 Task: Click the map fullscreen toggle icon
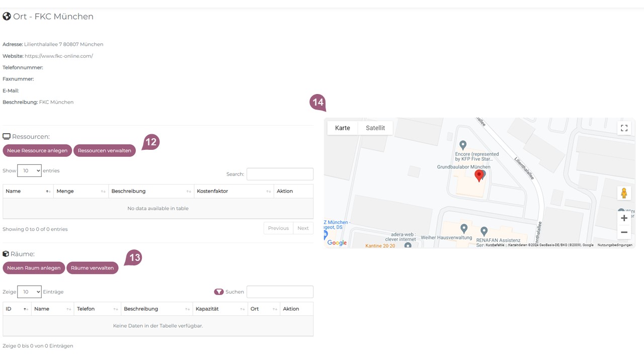[624, 128]
